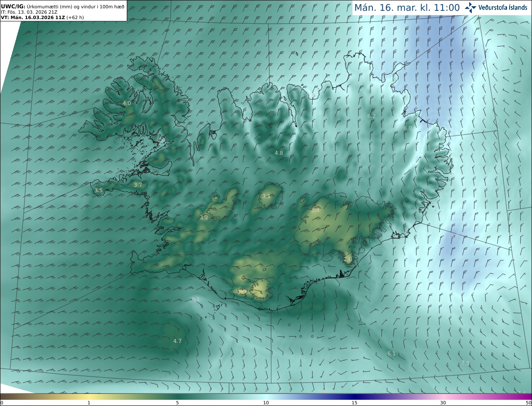Click the 0 label on the color scale
Image resolution: width=532 pixels, height=406 pixels.
pyautogui.click(x=2, y=403)
